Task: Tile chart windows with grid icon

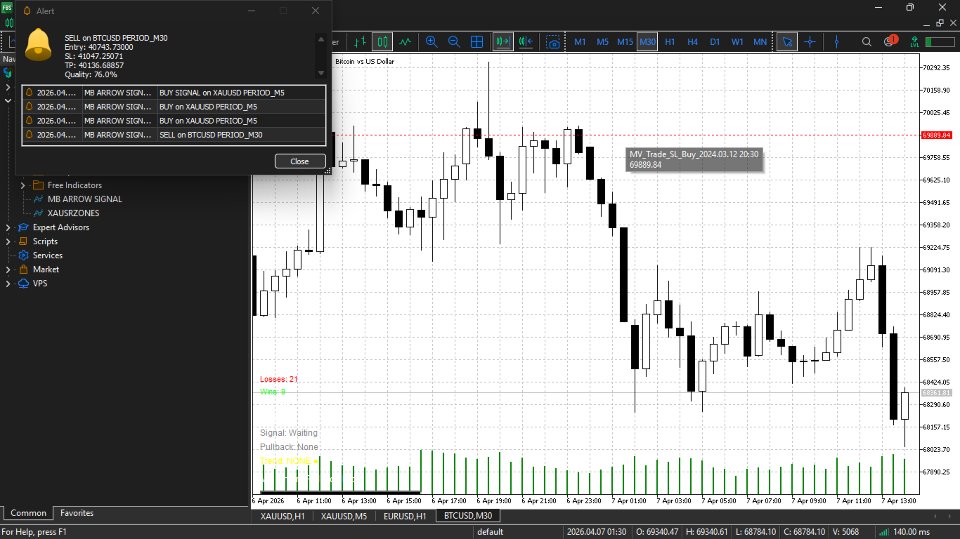Action: tap(477, 42)
